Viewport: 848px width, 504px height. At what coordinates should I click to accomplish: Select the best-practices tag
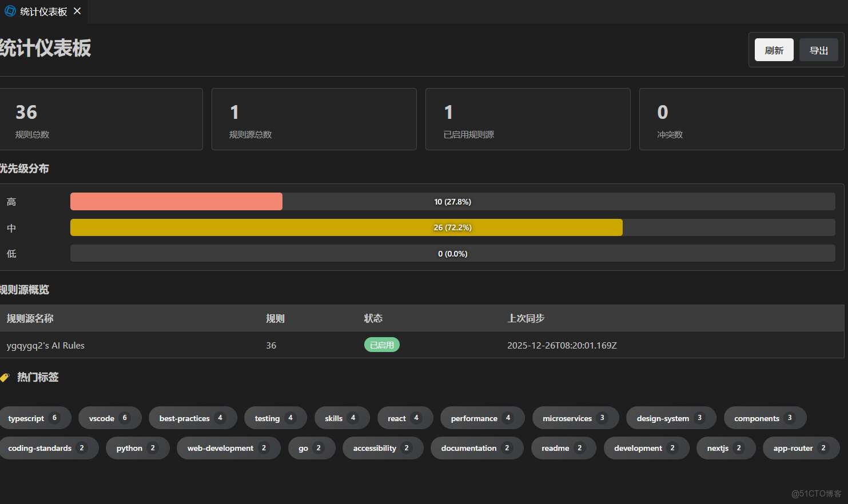coord(193,418)
